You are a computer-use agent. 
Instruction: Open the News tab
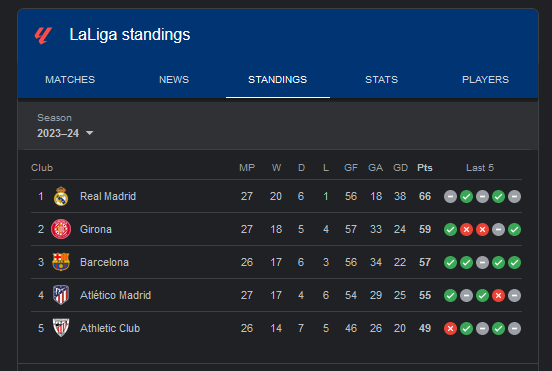pos(174,80)
